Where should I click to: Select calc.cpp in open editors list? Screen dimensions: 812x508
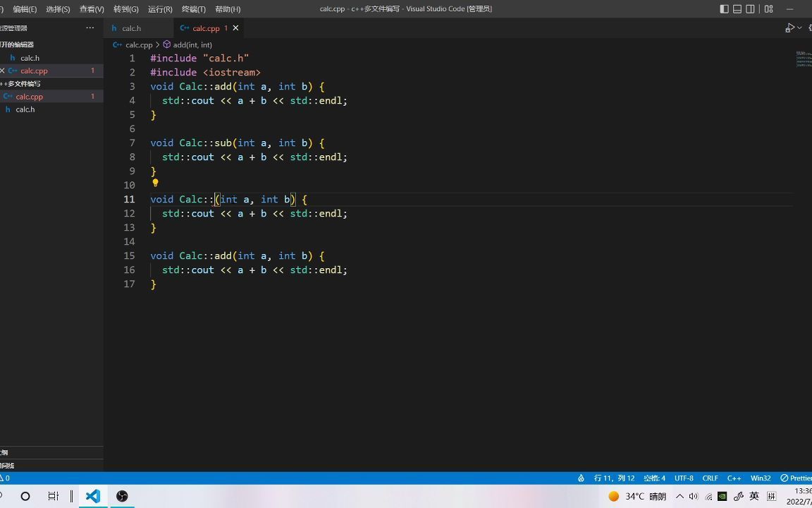pyautogui.click(x=51, y=71)
